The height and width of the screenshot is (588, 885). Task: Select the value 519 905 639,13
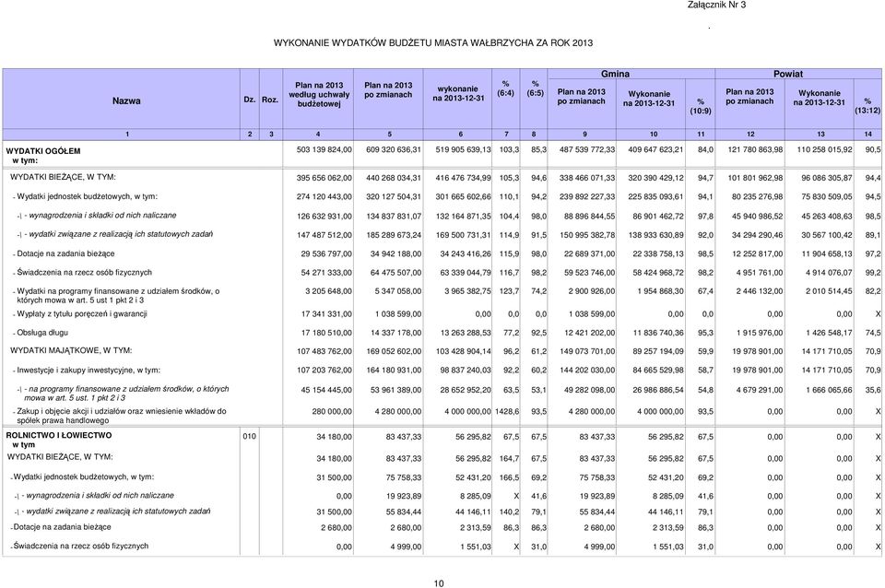tap(463, 150)
